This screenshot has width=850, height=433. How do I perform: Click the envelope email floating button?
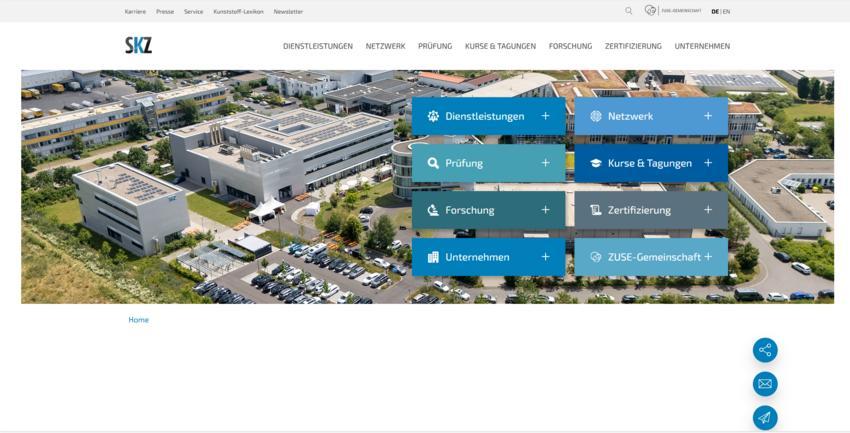tap(765, 384)
